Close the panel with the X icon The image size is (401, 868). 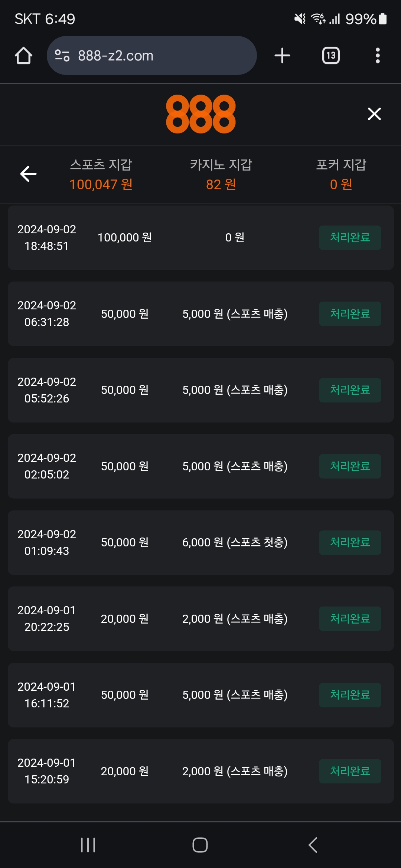click(x=374, y=114)
